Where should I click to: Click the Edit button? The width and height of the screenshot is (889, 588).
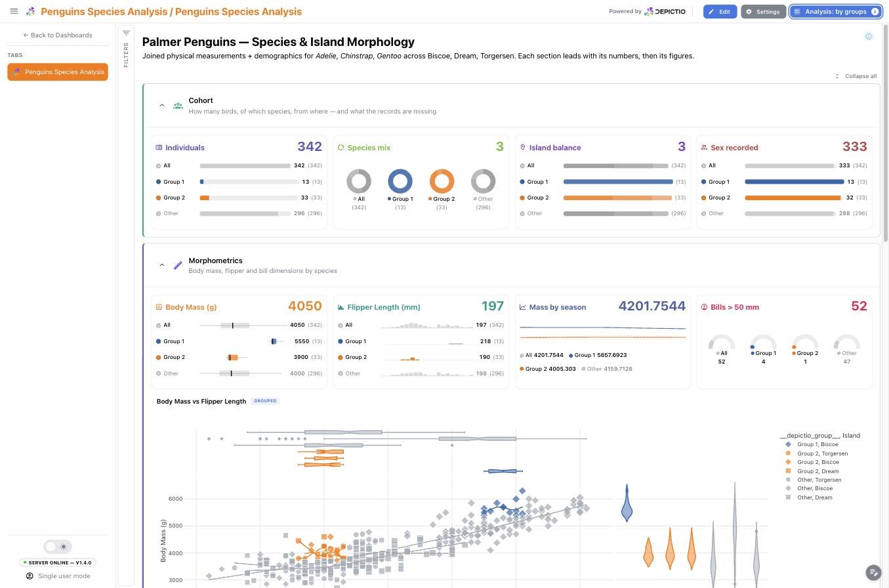coord(720,12)
